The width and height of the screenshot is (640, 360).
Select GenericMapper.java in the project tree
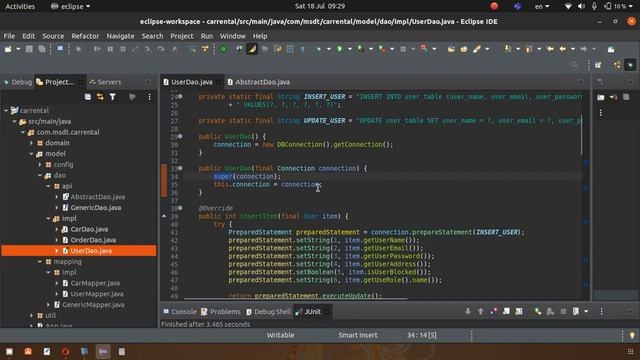tap(93, 305)
